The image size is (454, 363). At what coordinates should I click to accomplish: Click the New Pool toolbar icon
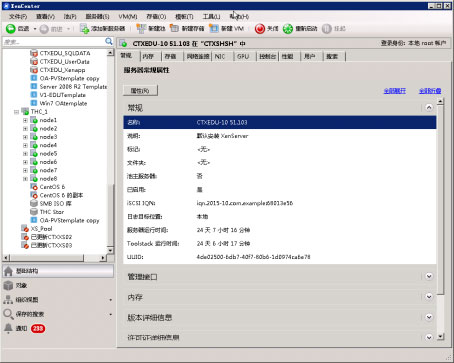point(141,29)
